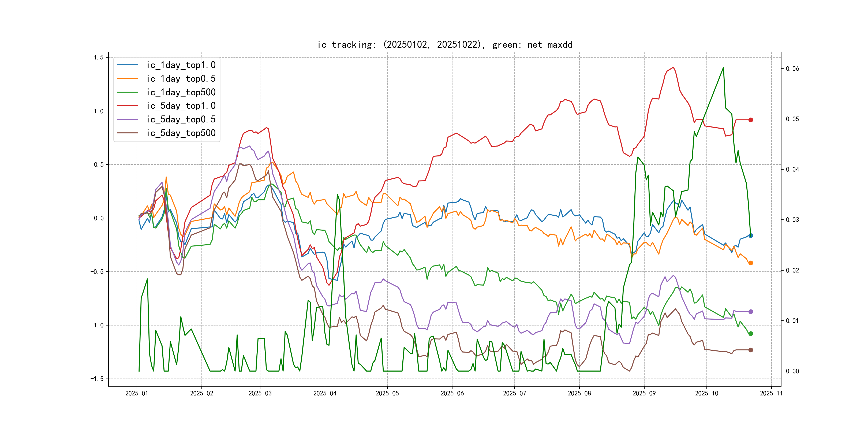
Task: Click the 1.5 left y-axis tick label
Action: 99,57
